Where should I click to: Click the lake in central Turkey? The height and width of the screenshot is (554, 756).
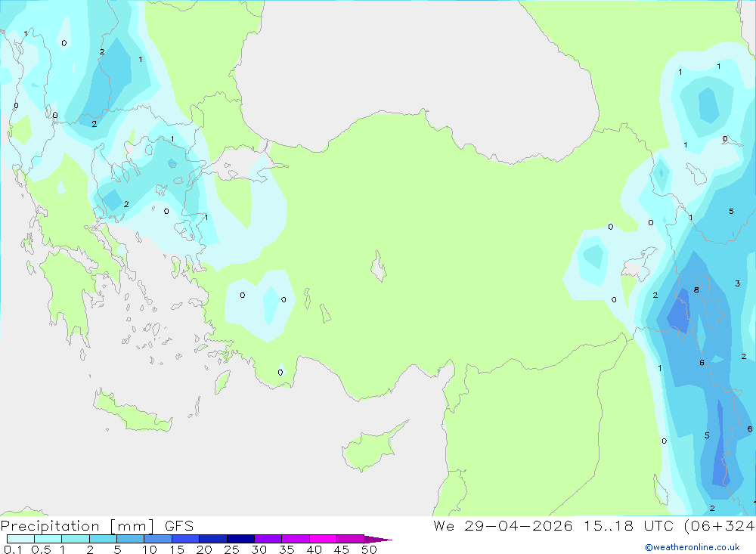tap(379, 266)
